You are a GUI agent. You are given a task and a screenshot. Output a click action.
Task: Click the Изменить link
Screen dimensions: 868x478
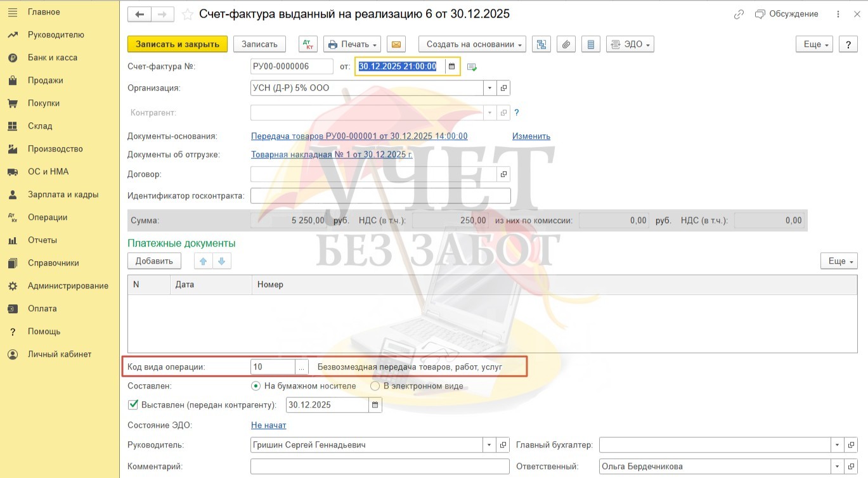[531, 136]
